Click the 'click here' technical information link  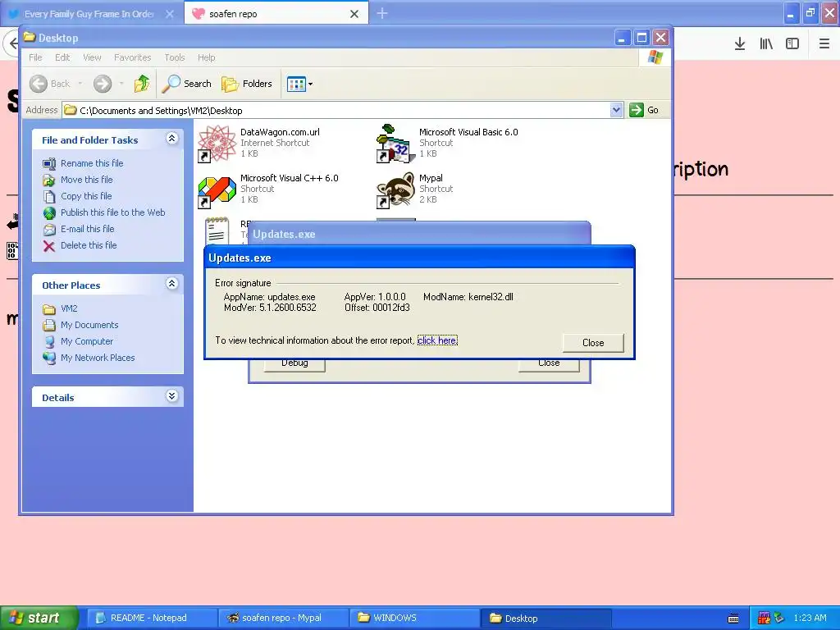pyautogui.click(x=437, y=340)
